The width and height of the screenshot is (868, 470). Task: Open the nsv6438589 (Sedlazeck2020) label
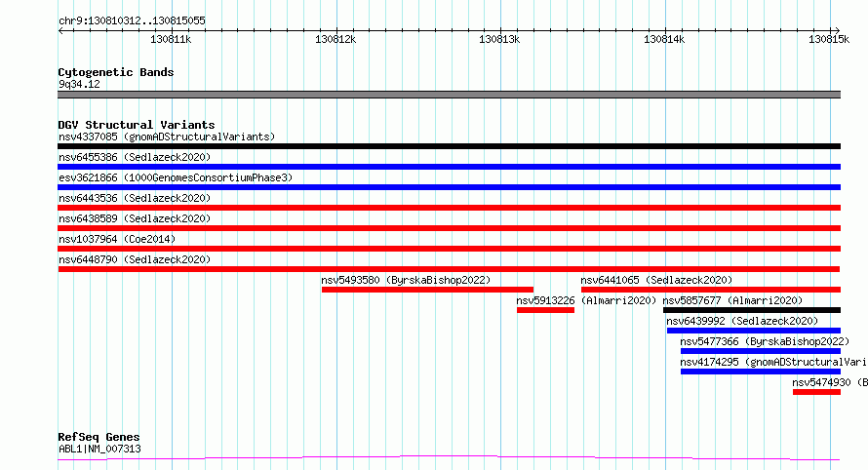[x=135, y=218]
